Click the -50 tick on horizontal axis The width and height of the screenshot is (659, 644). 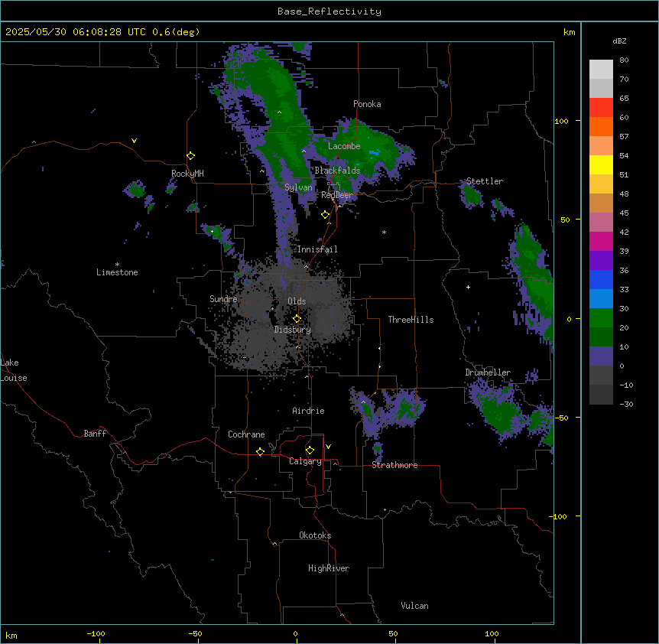tap(195, 633)
